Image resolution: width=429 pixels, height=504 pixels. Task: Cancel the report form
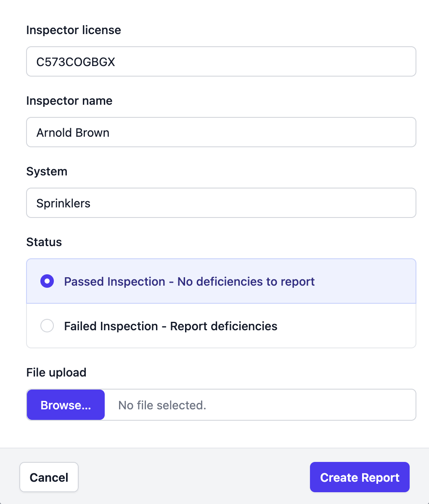pyautogui.click(x=49, y=477)
